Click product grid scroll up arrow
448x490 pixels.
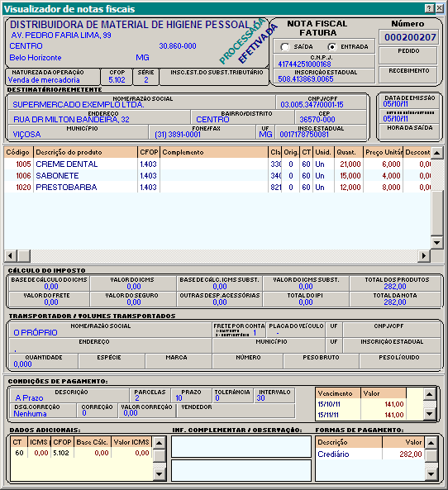tap(436, 153)
